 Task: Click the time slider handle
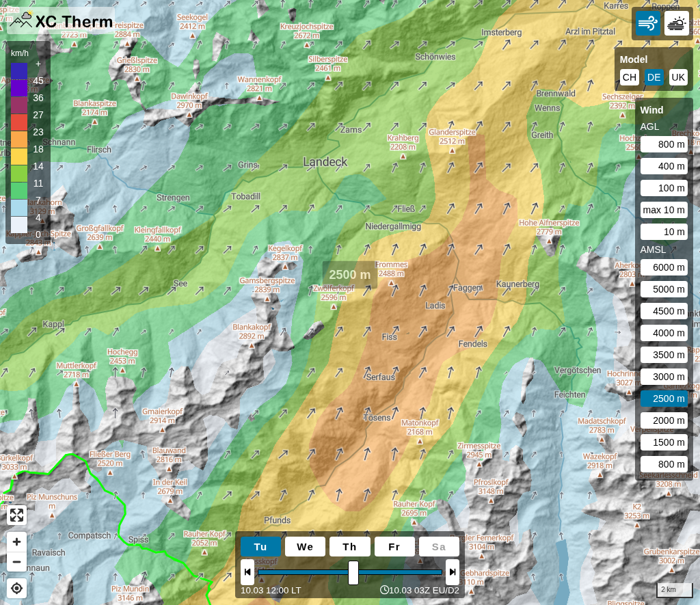353,572
